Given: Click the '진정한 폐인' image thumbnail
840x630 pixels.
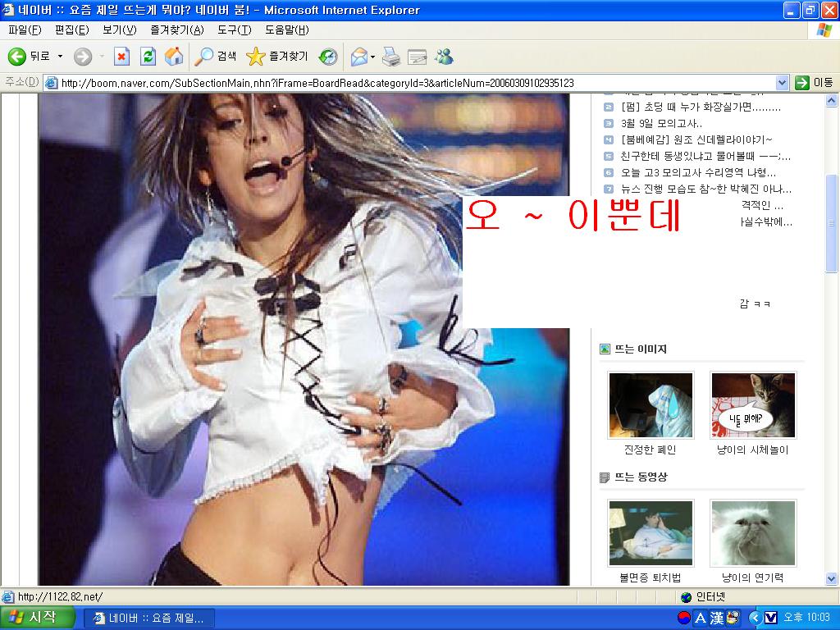Looking at the screenshot, I should point(651,405).
